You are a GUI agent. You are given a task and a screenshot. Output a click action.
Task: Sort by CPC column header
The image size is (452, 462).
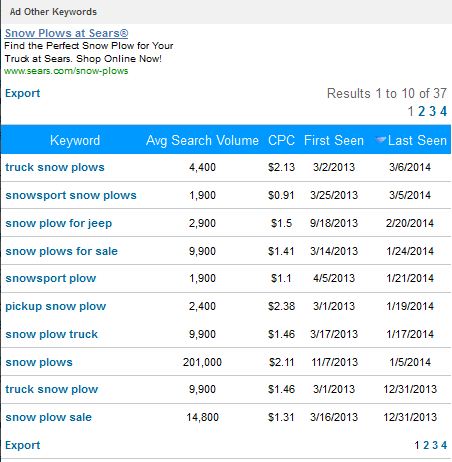(281, 140)
